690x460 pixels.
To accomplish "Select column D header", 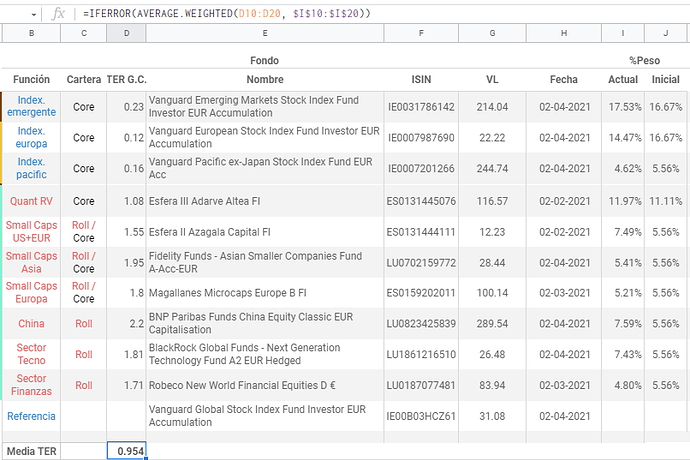I will coord(125,34).
